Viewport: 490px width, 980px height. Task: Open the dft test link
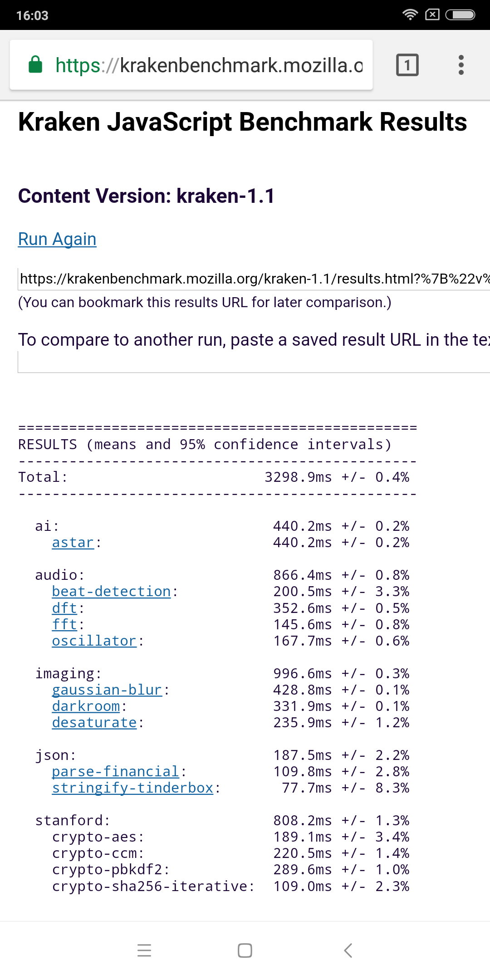pos(64,608)
